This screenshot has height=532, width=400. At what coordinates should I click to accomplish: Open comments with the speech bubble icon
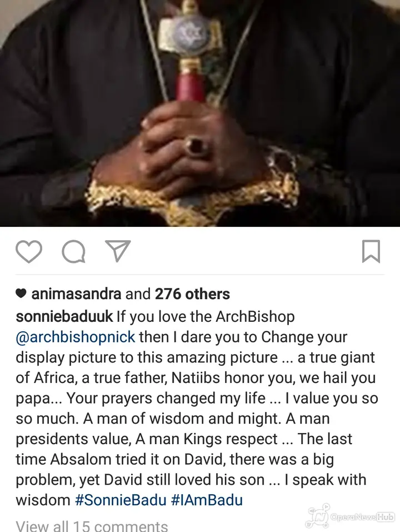pos(73,251)
